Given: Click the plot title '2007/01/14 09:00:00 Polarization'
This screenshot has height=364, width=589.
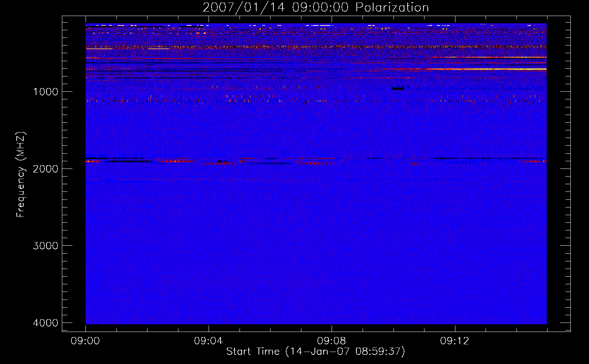Looking at the screenshot, I should click(316, 7).
